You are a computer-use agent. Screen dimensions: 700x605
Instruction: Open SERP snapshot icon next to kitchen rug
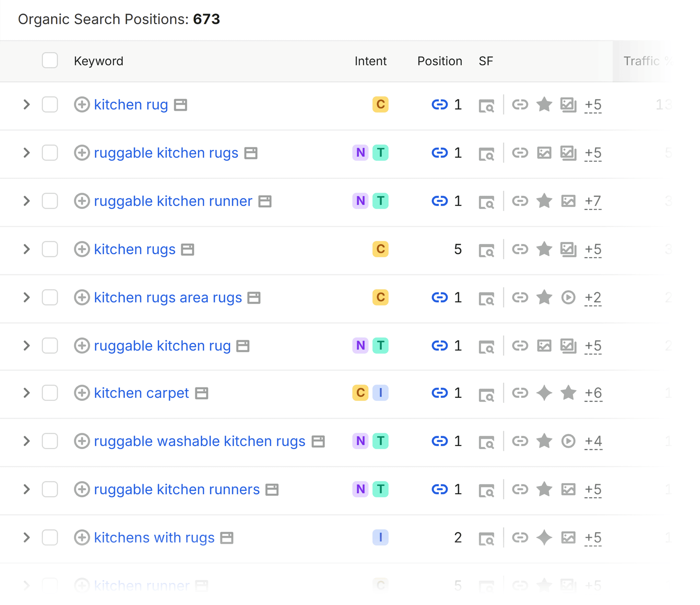180,105
